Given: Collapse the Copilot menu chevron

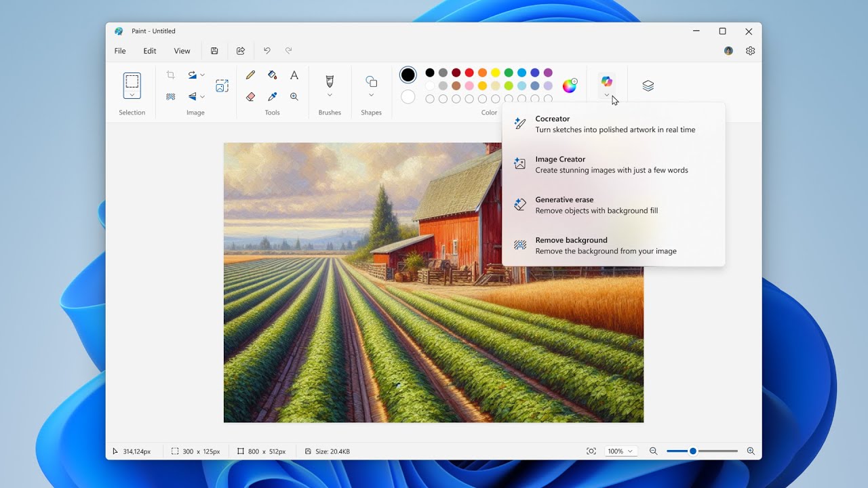Looking at the screenshot, I should point(607,95).
